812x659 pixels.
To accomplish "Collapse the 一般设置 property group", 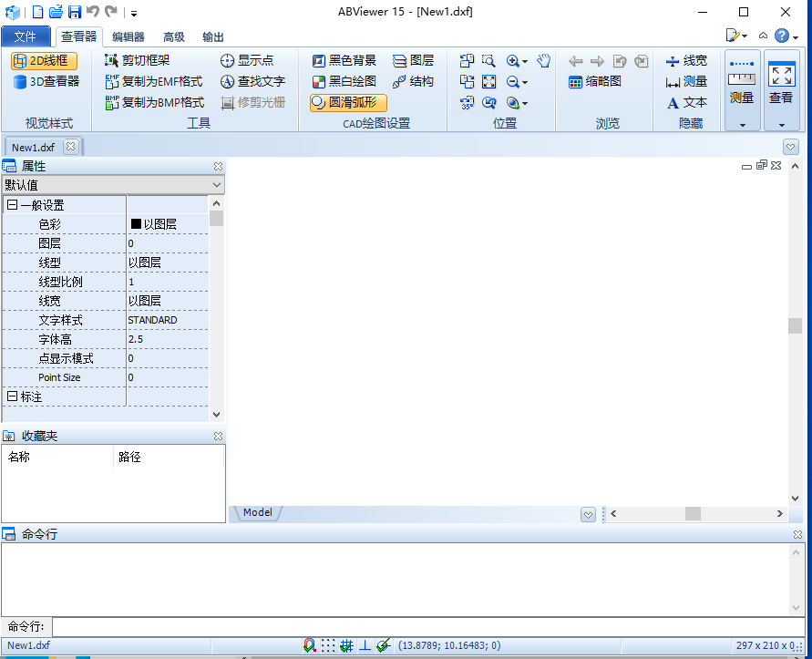I will point(12,205).
